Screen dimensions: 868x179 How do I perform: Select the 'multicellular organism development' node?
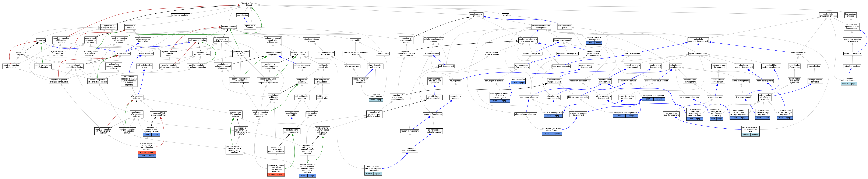coord(698,40)
